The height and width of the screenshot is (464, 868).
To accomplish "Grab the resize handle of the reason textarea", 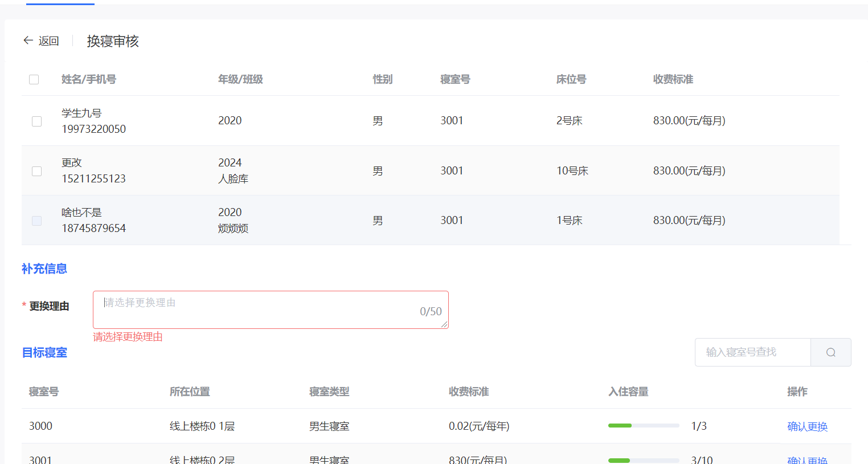I will point(444,324).
